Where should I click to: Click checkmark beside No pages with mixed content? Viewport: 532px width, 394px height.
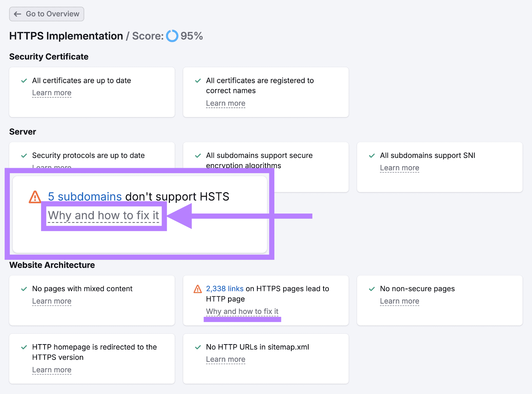24,289
